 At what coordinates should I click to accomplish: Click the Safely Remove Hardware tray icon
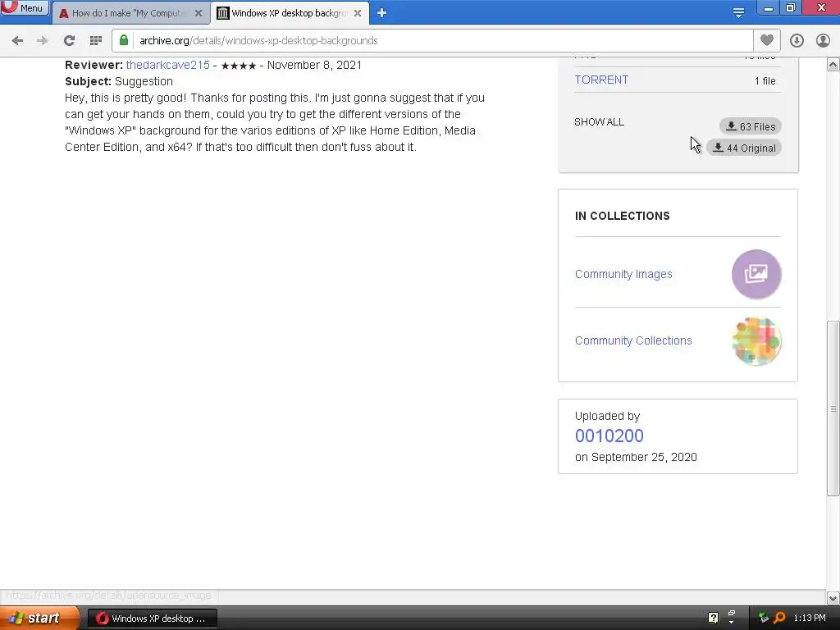pyautogui.click(x=764, y=618)
